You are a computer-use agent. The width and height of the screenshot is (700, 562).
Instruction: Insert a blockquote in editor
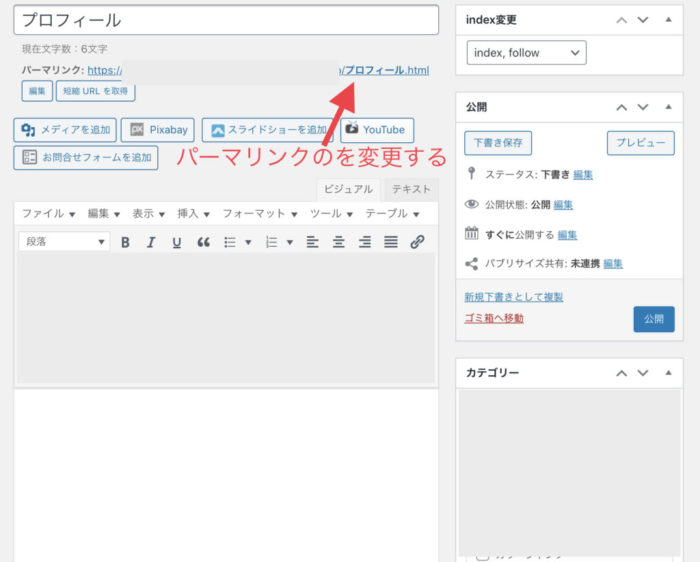tap(204, 242)
